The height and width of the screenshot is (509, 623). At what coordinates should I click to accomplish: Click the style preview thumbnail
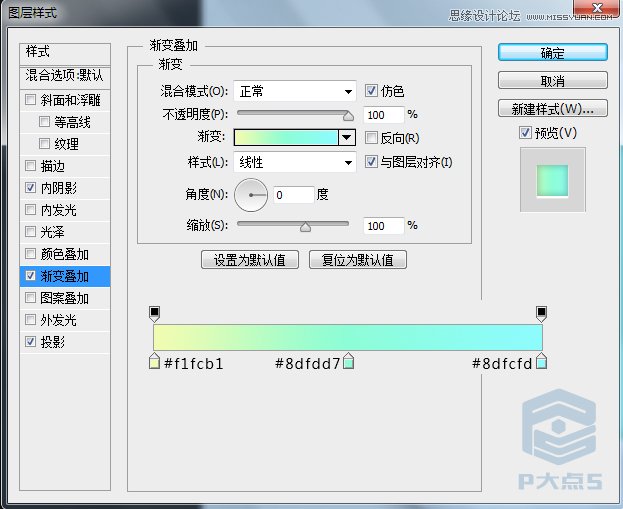point(553,180)
